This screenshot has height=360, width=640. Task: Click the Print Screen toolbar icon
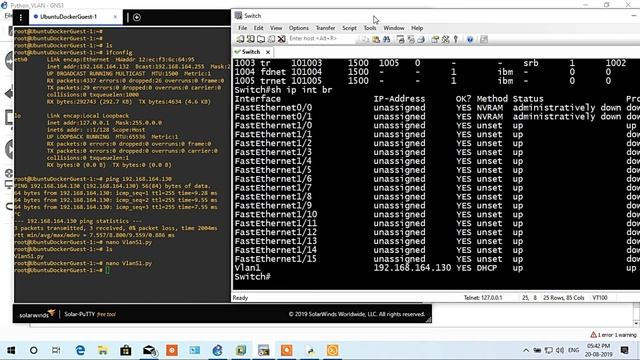tap(400, 39)
